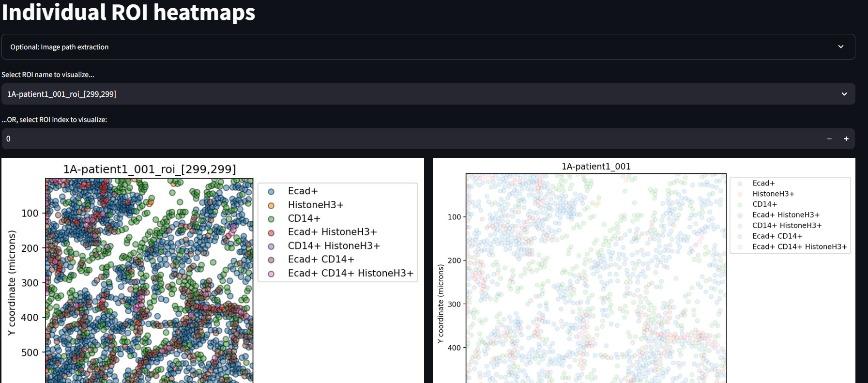868x383 pixels.
Task: Decrease ROI index with minus button
Action: point(829,139)
